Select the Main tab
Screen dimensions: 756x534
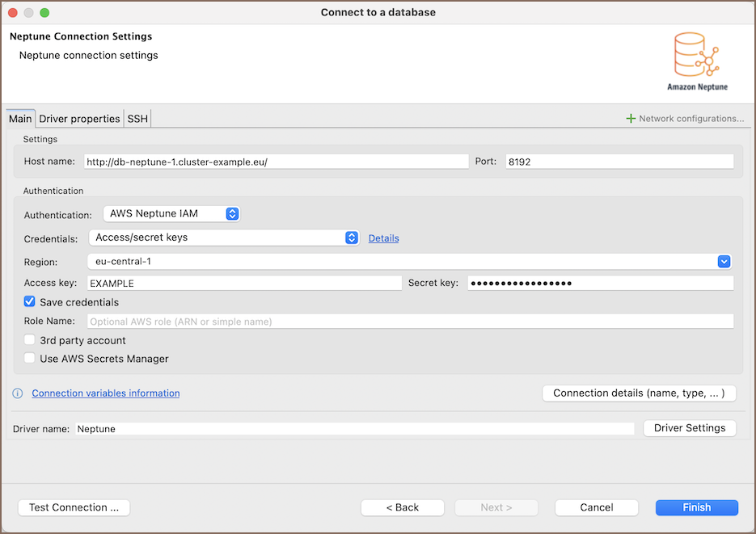(20, 119)
